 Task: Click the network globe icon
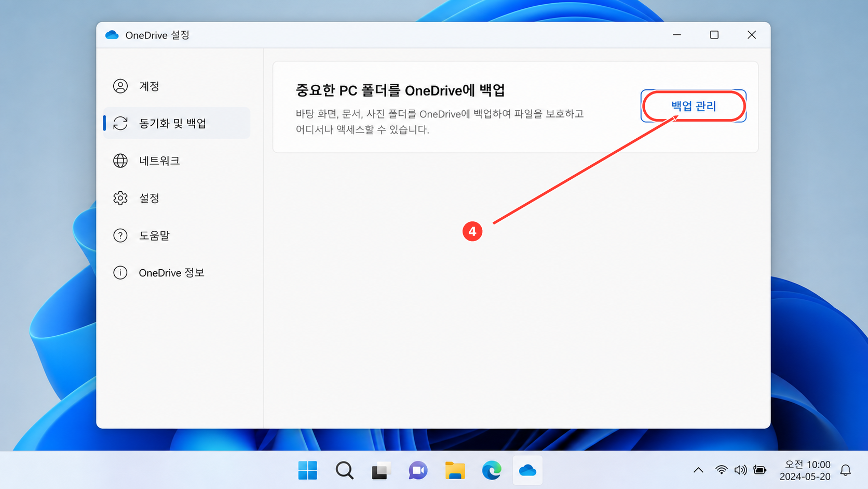tap(120, 161)
